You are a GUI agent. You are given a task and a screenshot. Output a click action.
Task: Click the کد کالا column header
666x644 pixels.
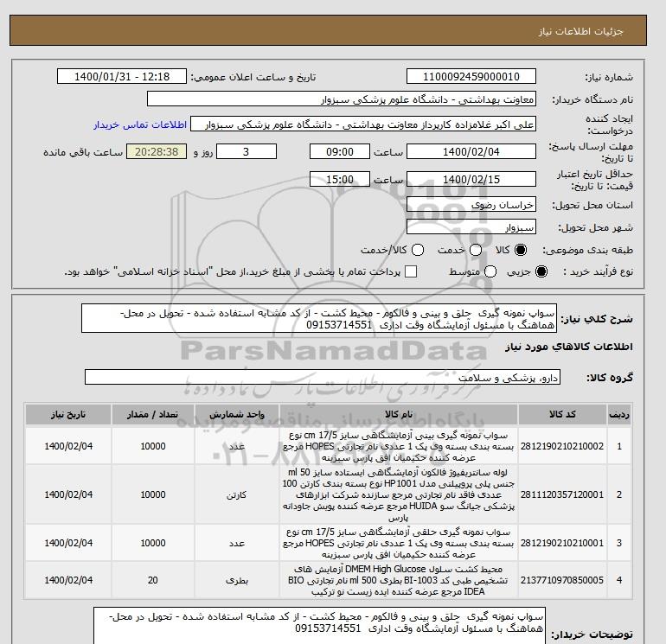tap(562, 415)
